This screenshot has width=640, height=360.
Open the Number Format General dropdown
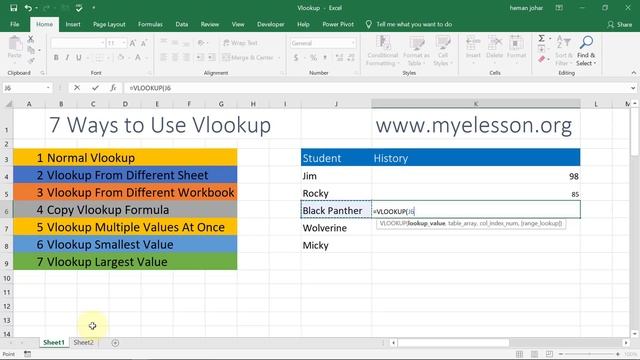pyautogui.click(x=353, y=43)
